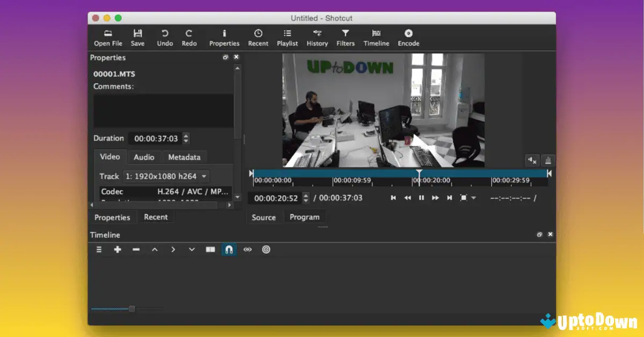The width and height of the screenshot is (644, 337).
Task: Switch to the Audio tab
Action: (x=144, y=157)
